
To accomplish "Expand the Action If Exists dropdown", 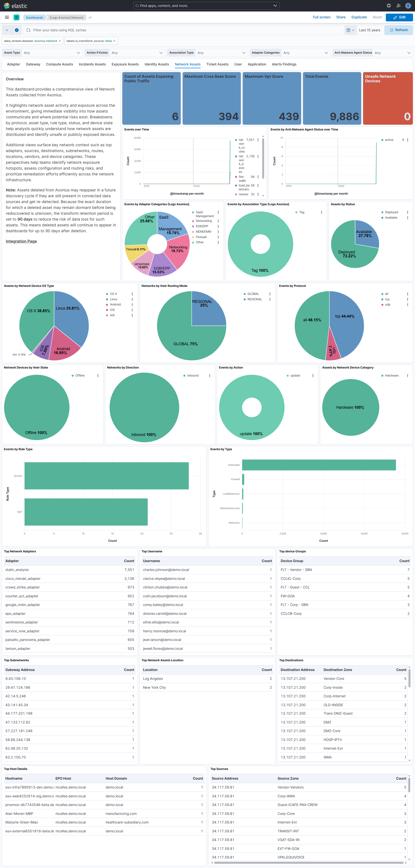I will point(137,52).
